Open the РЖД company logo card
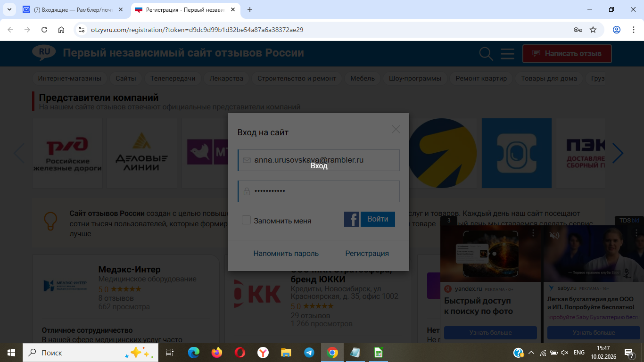644x362 pixels. pos(67,153)
